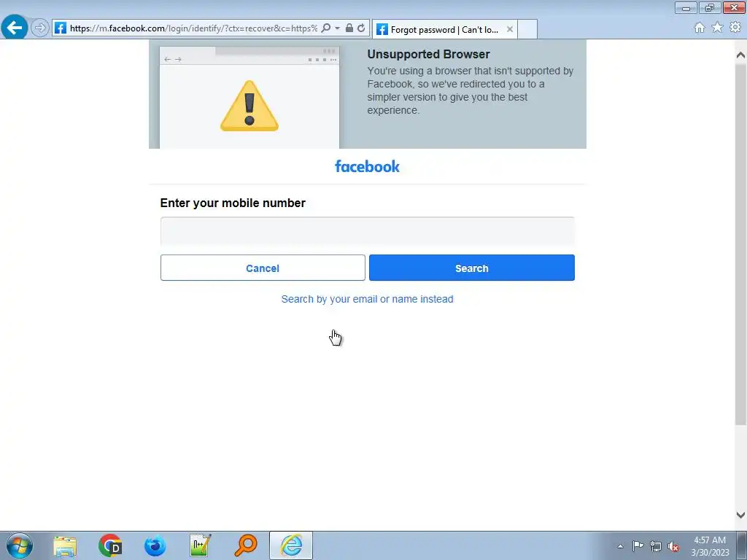
Task: Click the scrollbar down arrow
Action: coord(740,515)
